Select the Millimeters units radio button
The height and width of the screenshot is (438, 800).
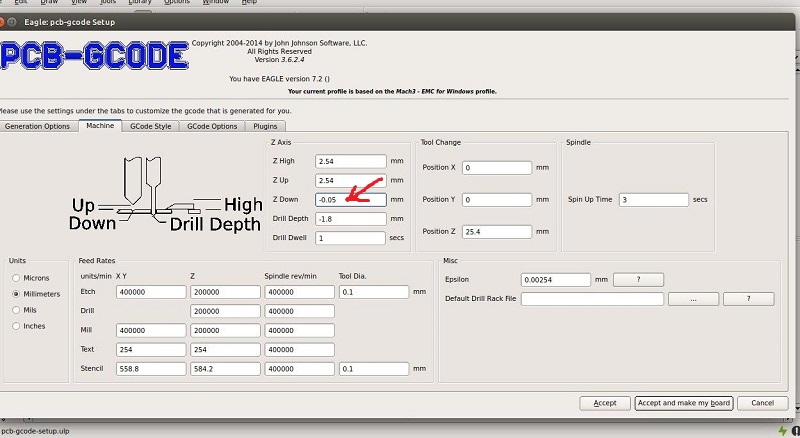point(16,294)
